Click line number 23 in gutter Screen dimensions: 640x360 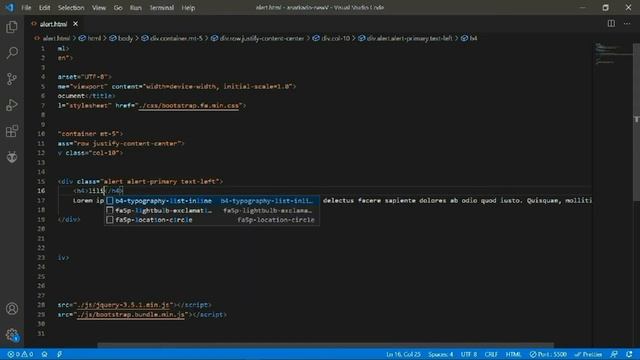pyautogui.click(x=41, y=258)
